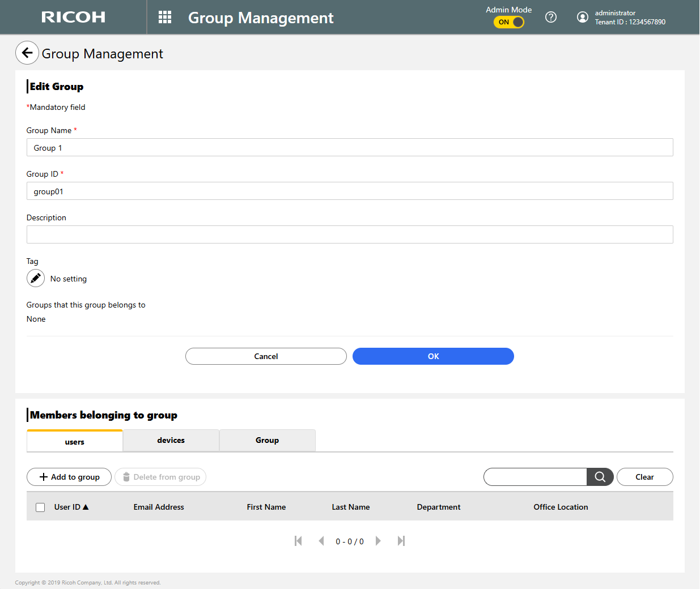Click the OK button to save

coord(432,356)
